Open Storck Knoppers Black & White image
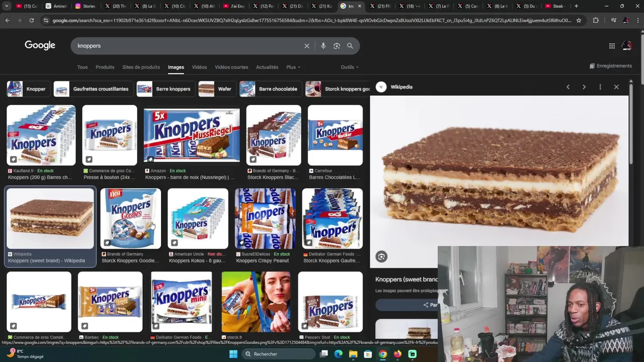The image size is (644, 362). [274, 135]
